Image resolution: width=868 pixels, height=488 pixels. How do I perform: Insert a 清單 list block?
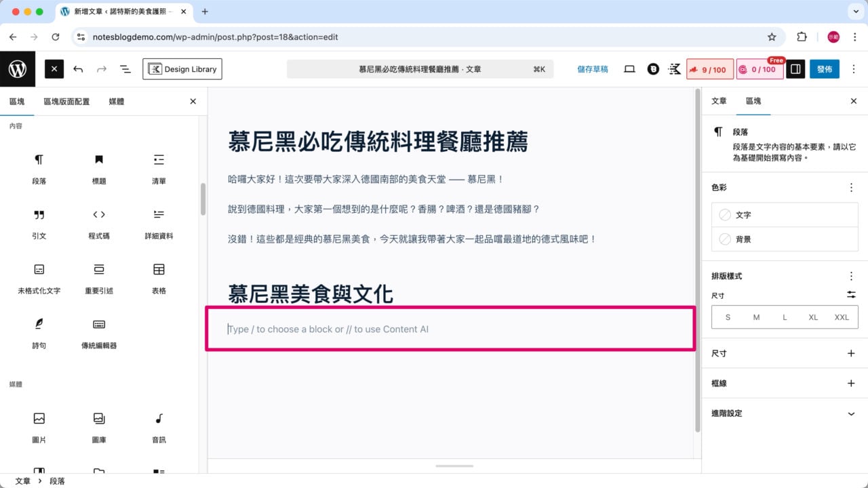point(158,168)
